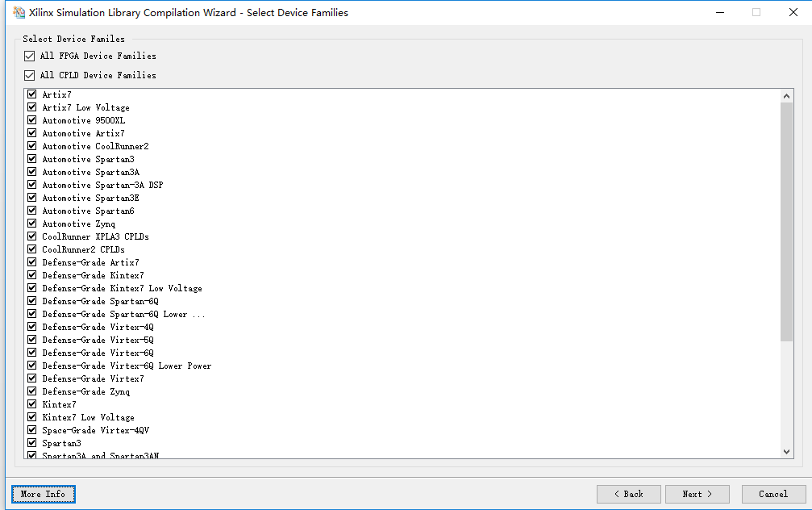The height and width of the screenshot is (510, 812).
Task: Toggle Automotive Artix7 checkbox
Action: tap(32, 133)
